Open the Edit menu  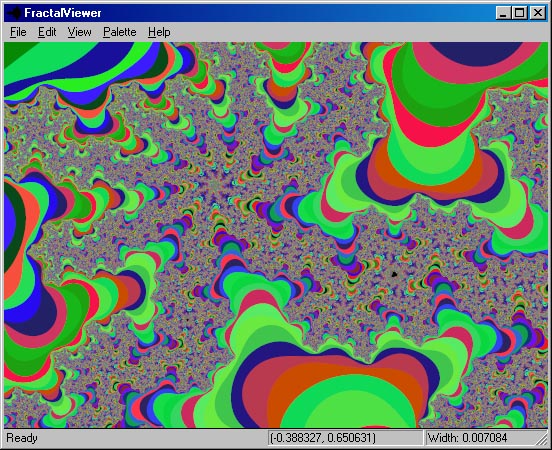[x=47, y=32]
